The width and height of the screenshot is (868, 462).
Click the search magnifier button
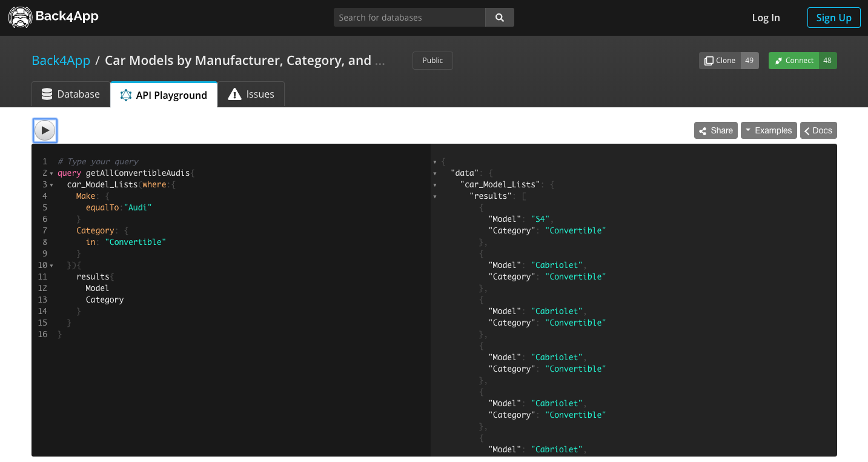click(500, 18)
